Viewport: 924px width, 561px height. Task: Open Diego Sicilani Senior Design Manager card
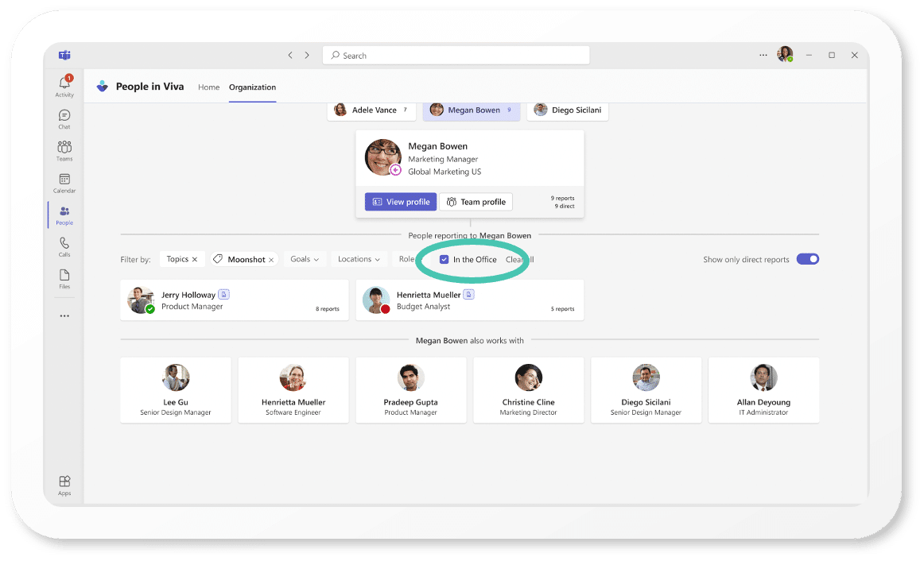[x=646, y=389]
